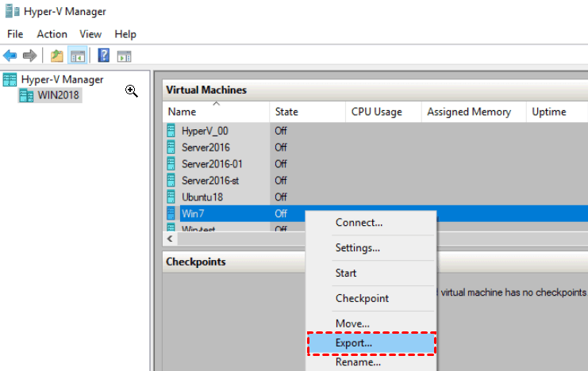Click the WIN2018 server icon in tree
The height and width of the screenshot is (371, 588).
(x=26, y=96)
